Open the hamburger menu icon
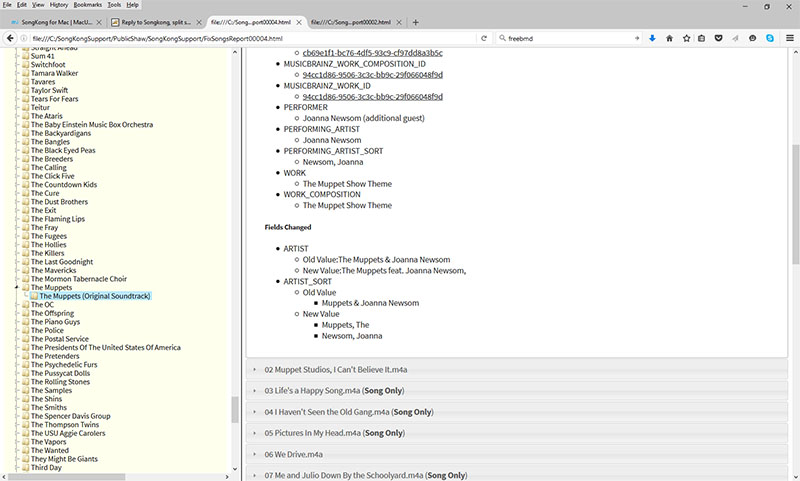800x481 pixels. [789, 38]
